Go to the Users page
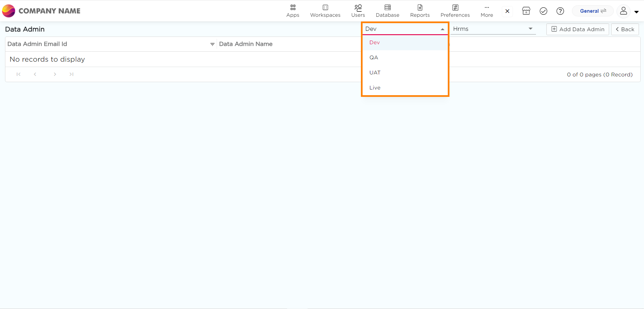 coord(358,11)
